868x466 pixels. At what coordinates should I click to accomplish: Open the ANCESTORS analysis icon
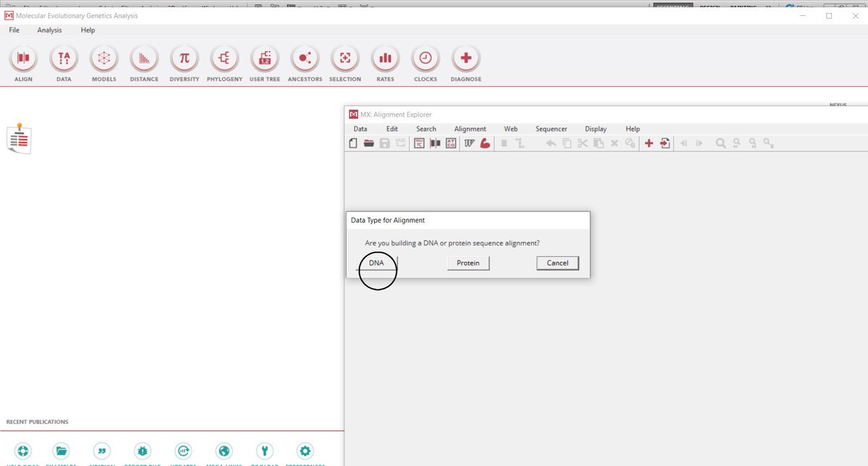pos(305,59)
